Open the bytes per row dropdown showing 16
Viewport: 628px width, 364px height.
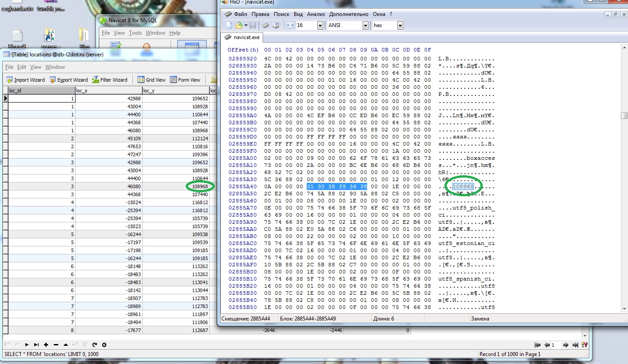coord(320,25)
